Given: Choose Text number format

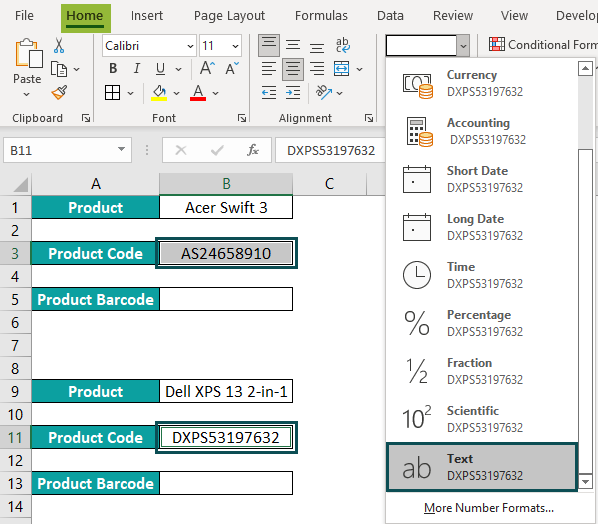Looking at the screenshot, I should point(482,467).
